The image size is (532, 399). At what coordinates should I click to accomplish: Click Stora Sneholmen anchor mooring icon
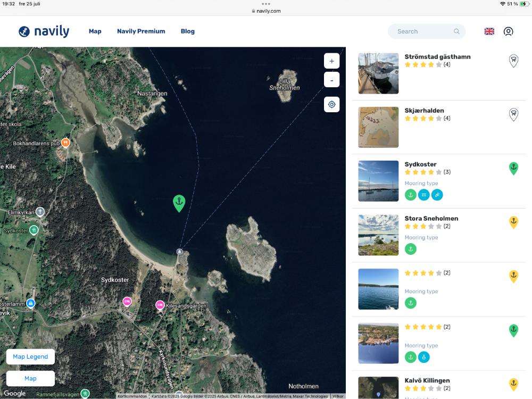(x=411, y=249)
